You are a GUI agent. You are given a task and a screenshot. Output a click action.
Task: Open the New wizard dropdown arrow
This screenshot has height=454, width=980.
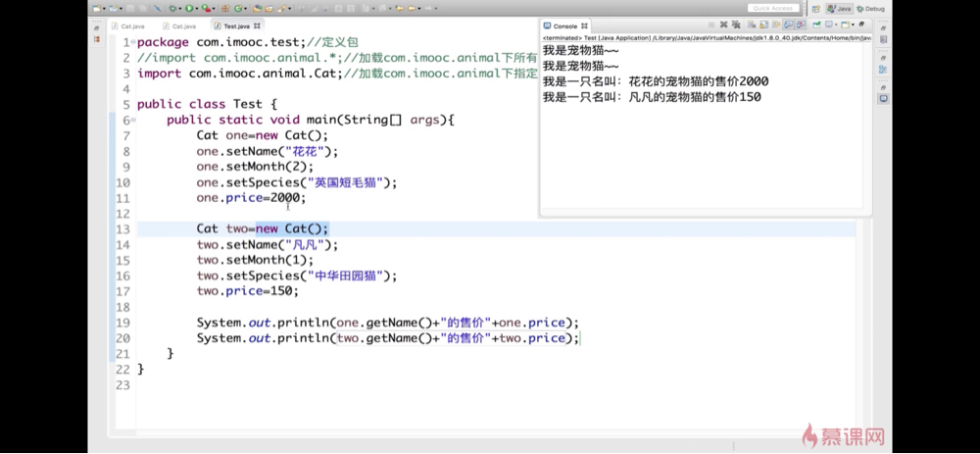[105, 9]
